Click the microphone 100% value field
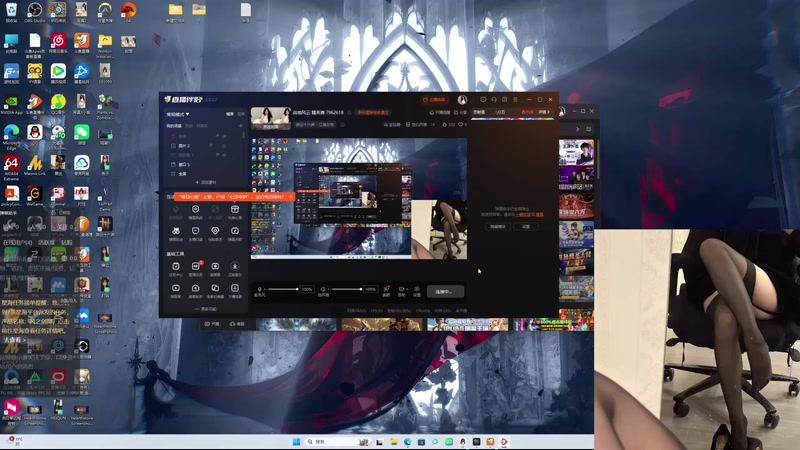Screen dimensions: 800x450 click(307, 289)
